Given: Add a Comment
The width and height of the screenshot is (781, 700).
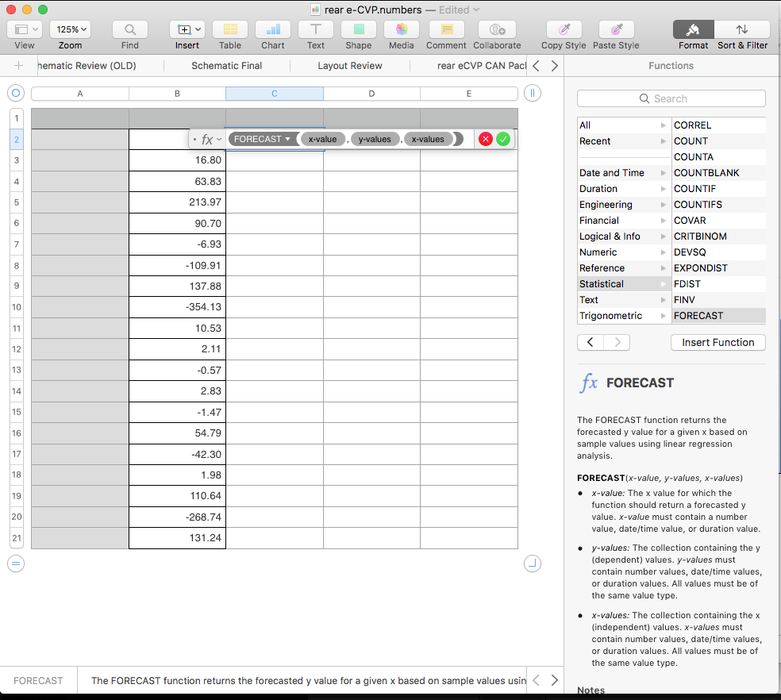Looking at the screenshot, I should click(x=446, y=30).
